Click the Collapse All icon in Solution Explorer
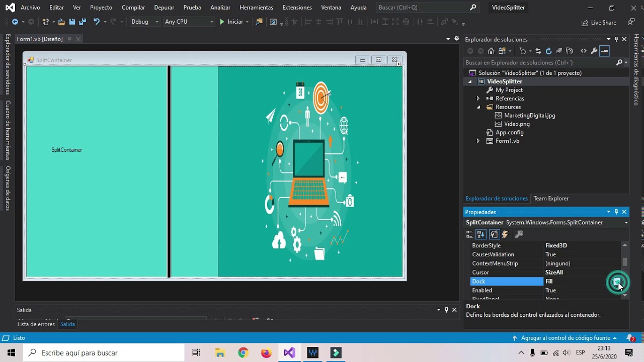 pos(559,51)
